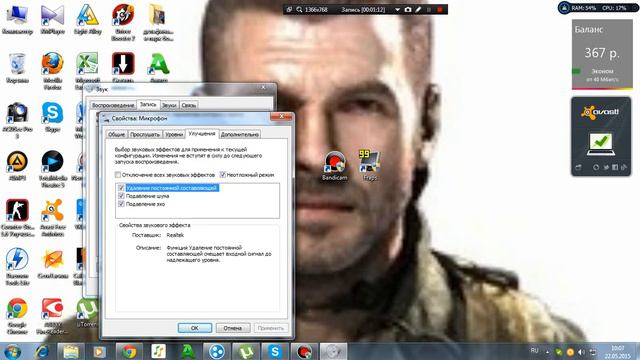Launch ABBYY FineReader desktop shortcut
This screenshot has width=640, height=360.
pos(53,316)
